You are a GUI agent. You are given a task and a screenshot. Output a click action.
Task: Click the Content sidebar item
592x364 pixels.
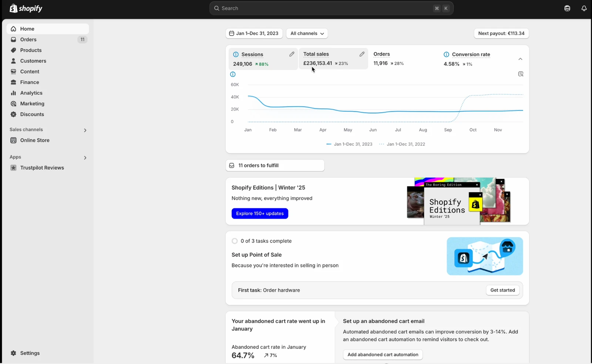point(48,72)
